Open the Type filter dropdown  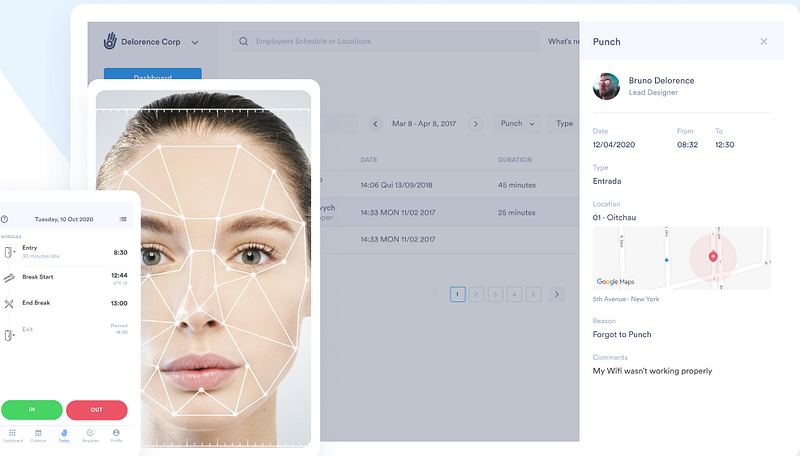pos(563,123)
